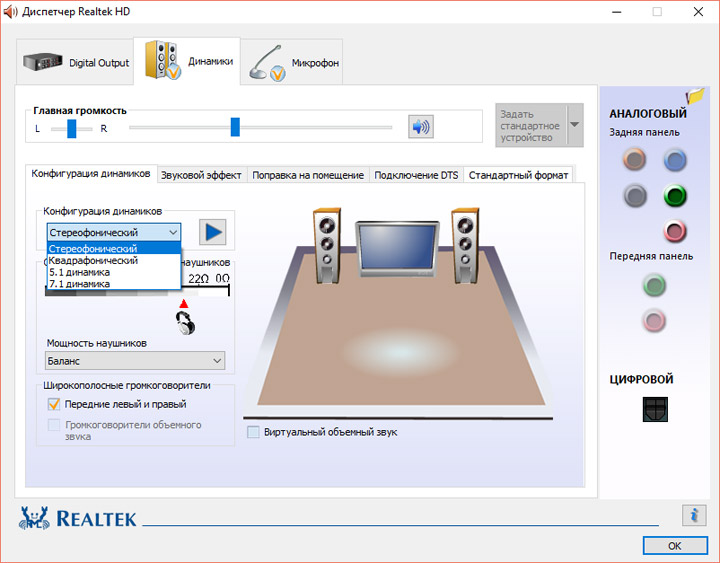Expand the arrow beside Задать стандартное устройство
The height and width of the screenshot is (563, 720).
pyautogui.click(x=574, y=125)
